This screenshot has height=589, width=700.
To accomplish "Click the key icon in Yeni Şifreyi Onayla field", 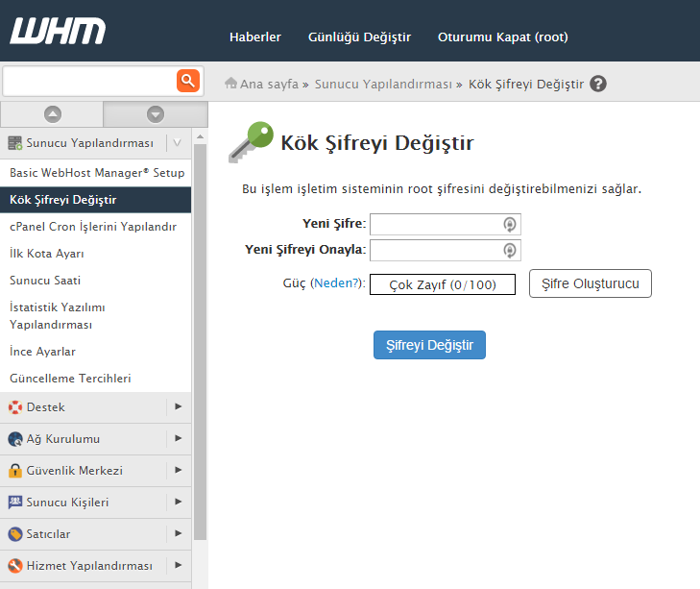I will [510, 250].
